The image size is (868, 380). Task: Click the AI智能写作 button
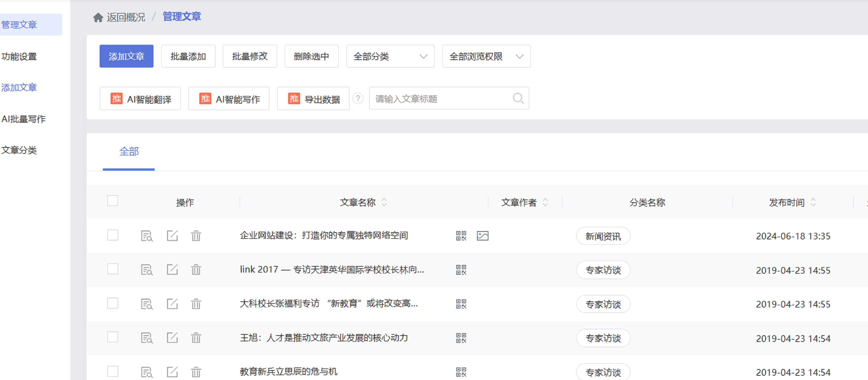pyautogui.click(x=229, y=99)
